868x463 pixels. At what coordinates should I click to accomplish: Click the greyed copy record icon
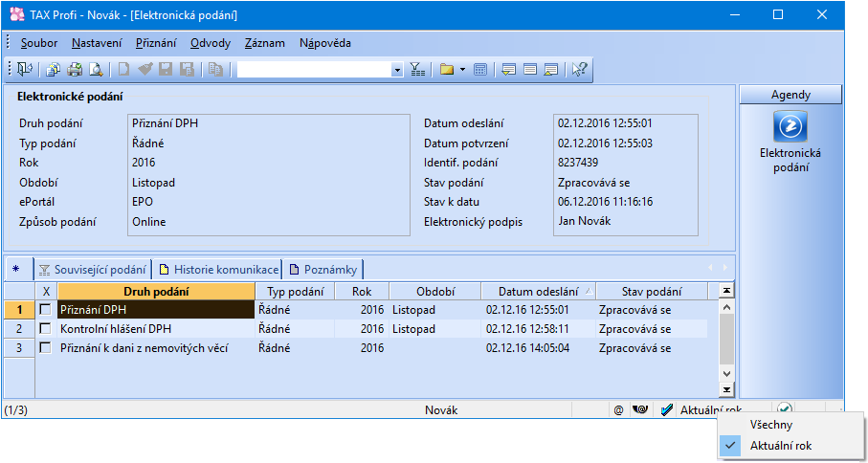(x=215, y=69)
